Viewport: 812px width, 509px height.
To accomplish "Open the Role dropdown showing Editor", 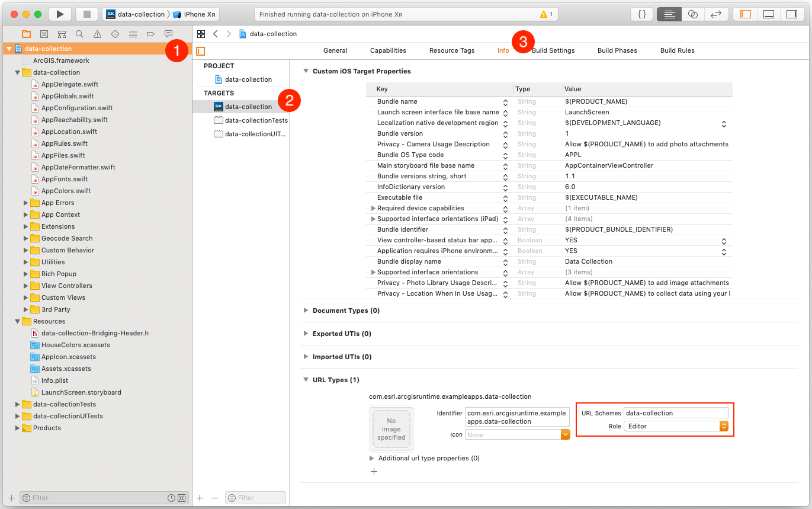I will click(676, 426).
